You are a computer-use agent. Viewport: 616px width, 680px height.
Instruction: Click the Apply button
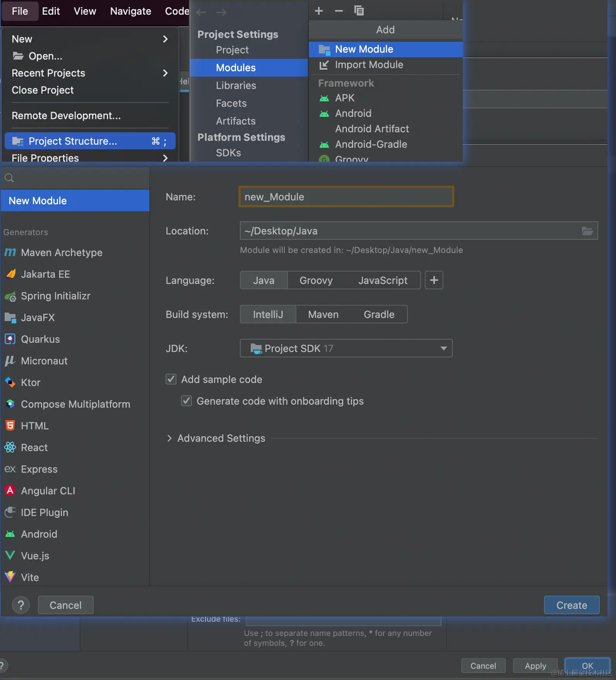tap(535, 666)
